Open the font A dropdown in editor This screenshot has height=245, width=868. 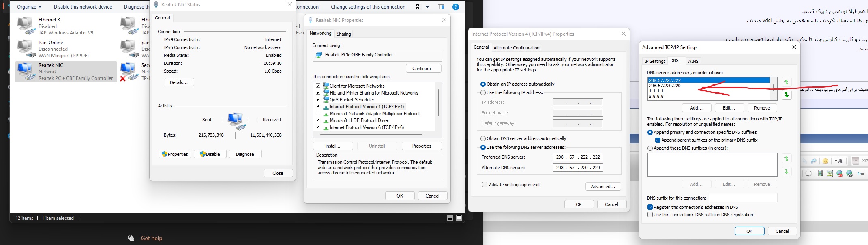(839, 161)
